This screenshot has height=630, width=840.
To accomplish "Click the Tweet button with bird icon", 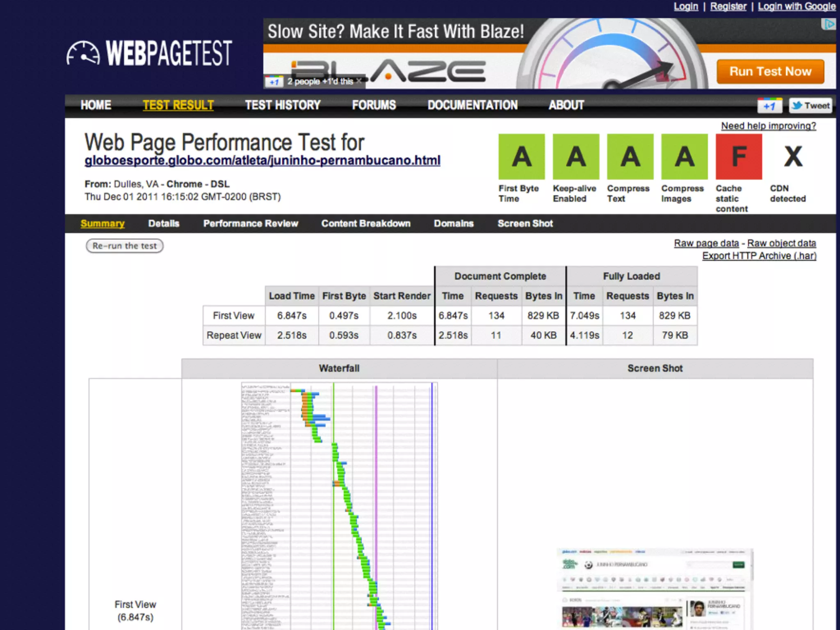I will (x=810, y=106).
